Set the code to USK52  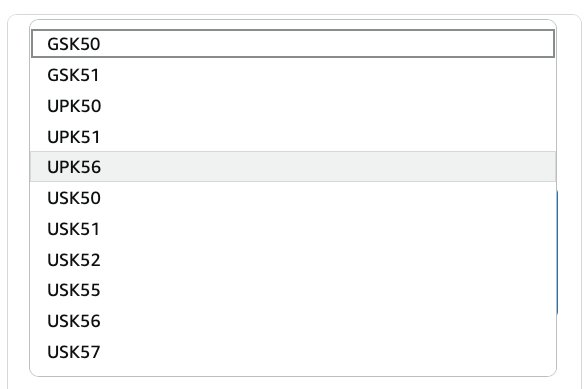[293, 260]
